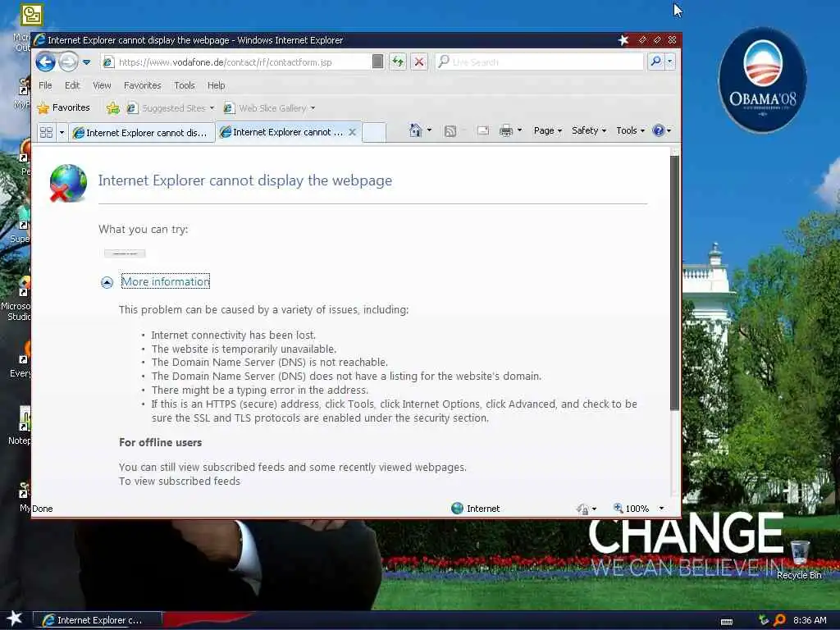Open the Web Slice Gallery dropdown

coord(269,108)
